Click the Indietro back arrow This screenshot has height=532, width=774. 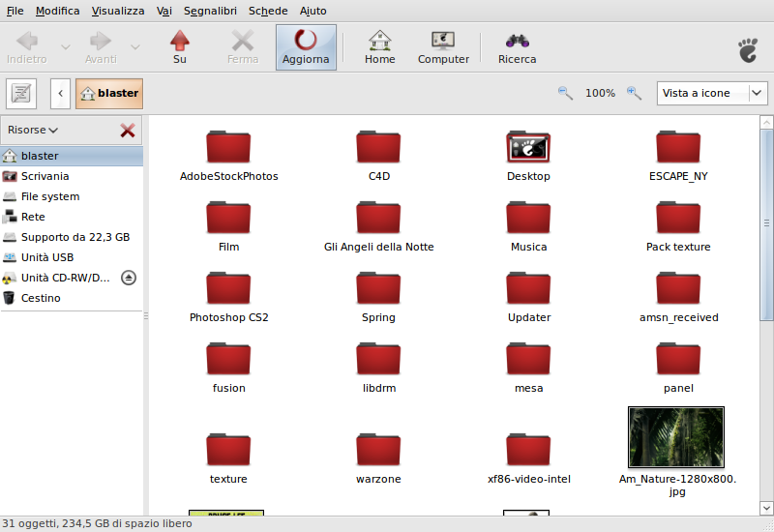[x=27, y=46]
